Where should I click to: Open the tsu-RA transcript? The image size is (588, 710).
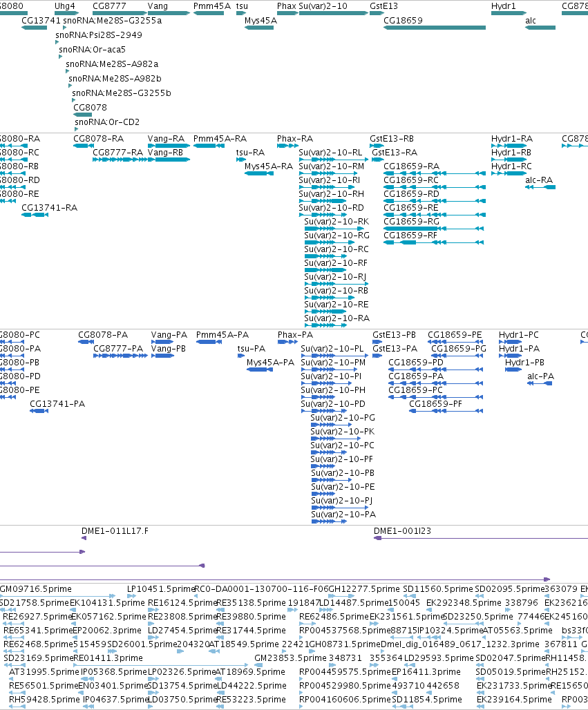coord(240,160)
